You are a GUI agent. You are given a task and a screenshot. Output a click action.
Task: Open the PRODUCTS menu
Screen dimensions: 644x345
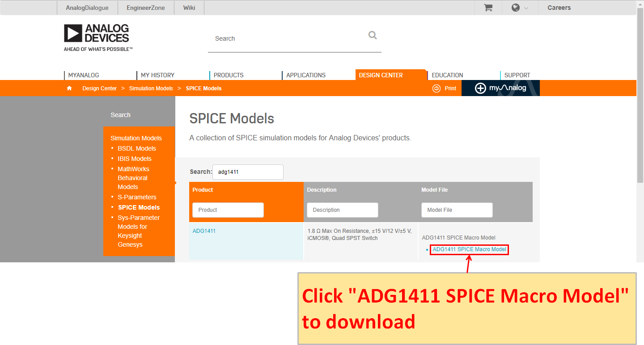pyautogui.click(x=228, y=75)
